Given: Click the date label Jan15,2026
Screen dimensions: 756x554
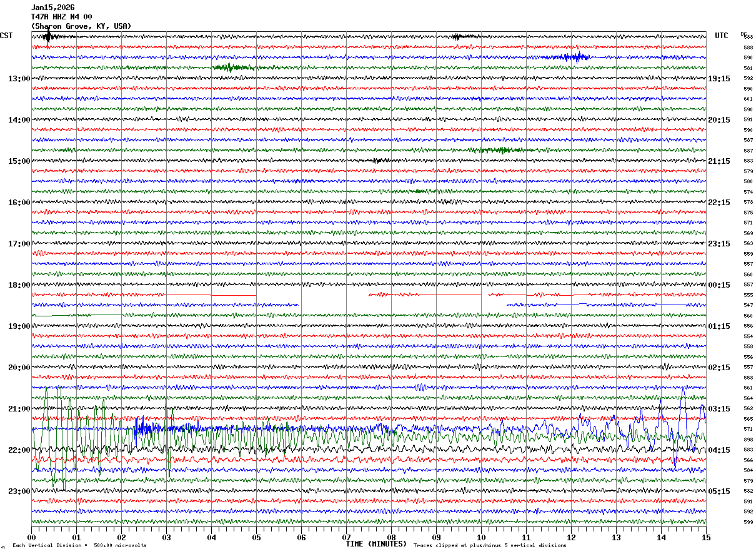Looking at the screenshot, I should click(x=53, y=8).
